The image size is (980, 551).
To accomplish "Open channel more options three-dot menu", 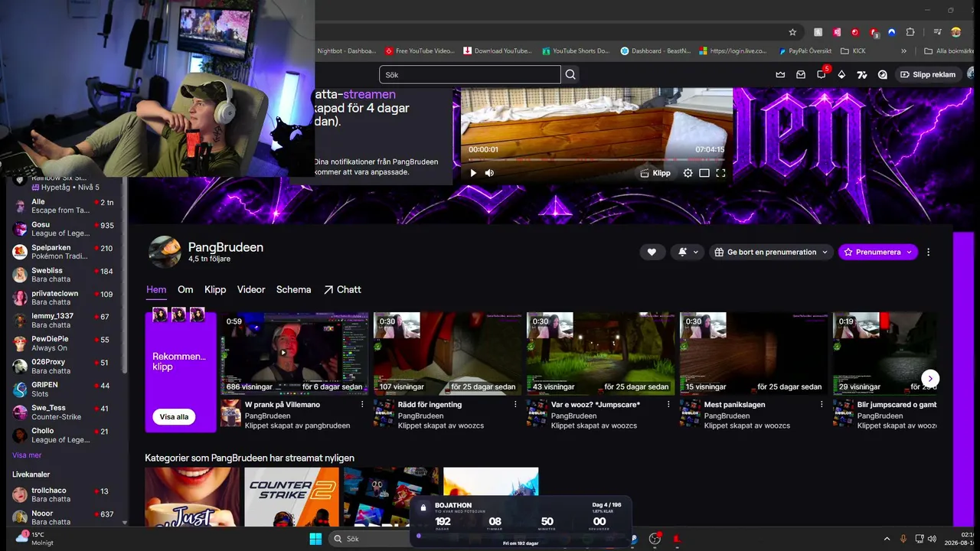I will [x=929, y=252].
